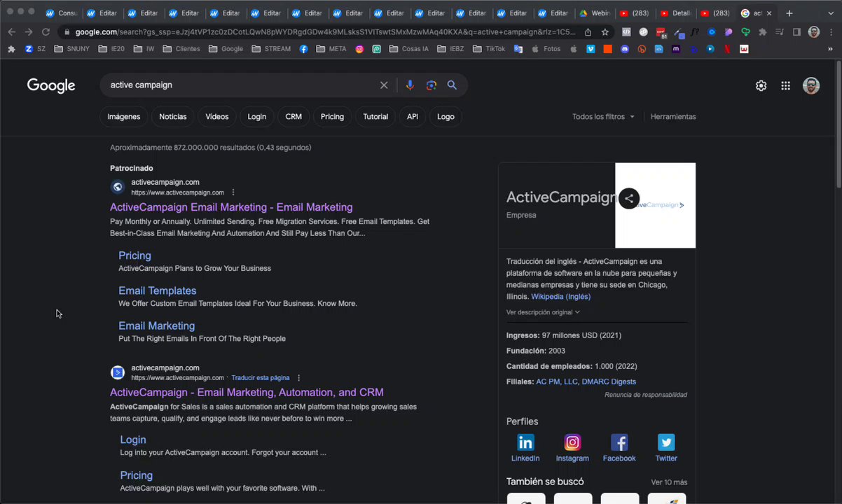This screenshot has width=842, height=504.
Task: Open the Discord bookmark icon
Action: click(x=625, y=49)
